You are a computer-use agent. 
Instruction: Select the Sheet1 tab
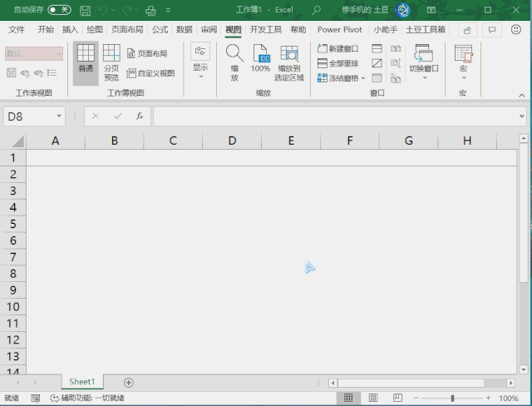coord(82,382)
